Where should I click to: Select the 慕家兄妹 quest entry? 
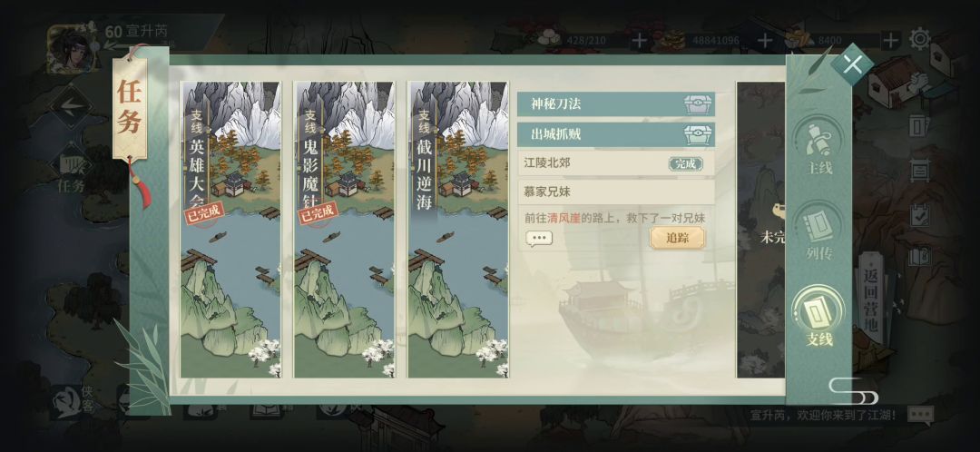[x=615, y=192]
